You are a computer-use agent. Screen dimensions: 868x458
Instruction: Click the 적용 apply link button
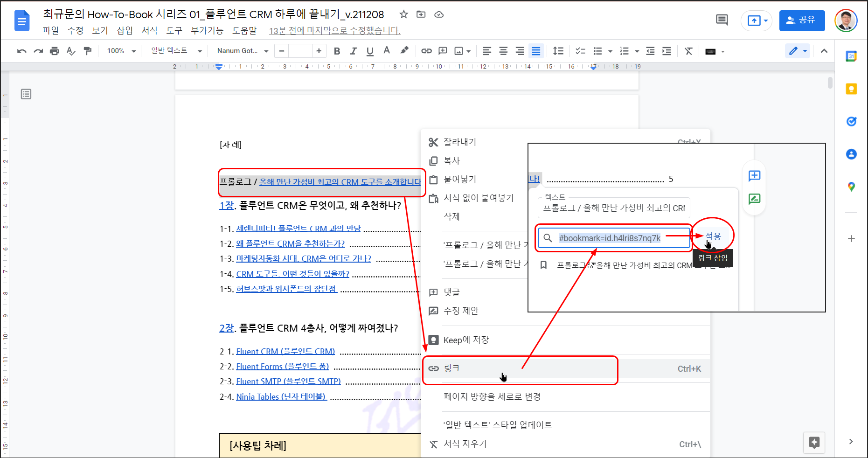click(713, 236)
